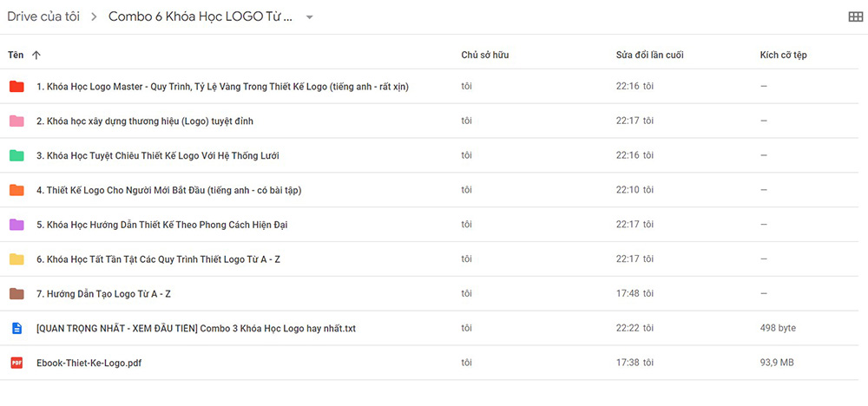Sort by Sửa đổi lần cuối column
The image size is (868, 406).
pos(649,56)
